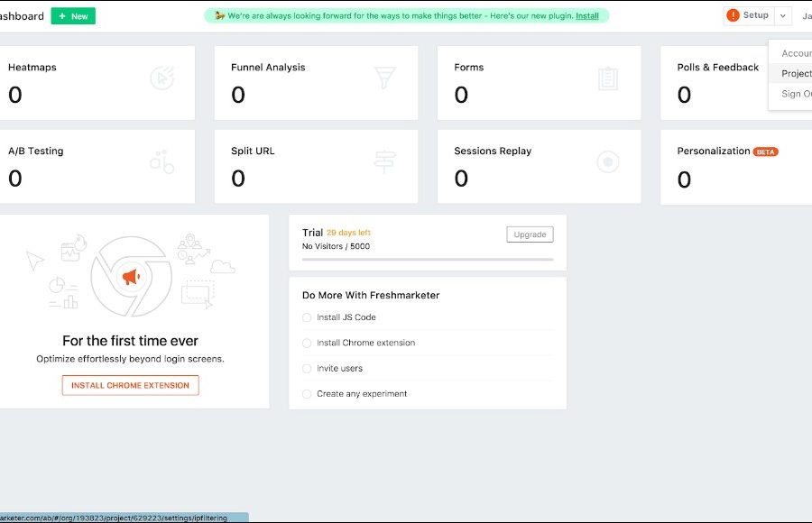Image resolution: width=812 pixels, height=523 pixels.
Task: Check the Install JS Code circle
Action: pos(307,317)
